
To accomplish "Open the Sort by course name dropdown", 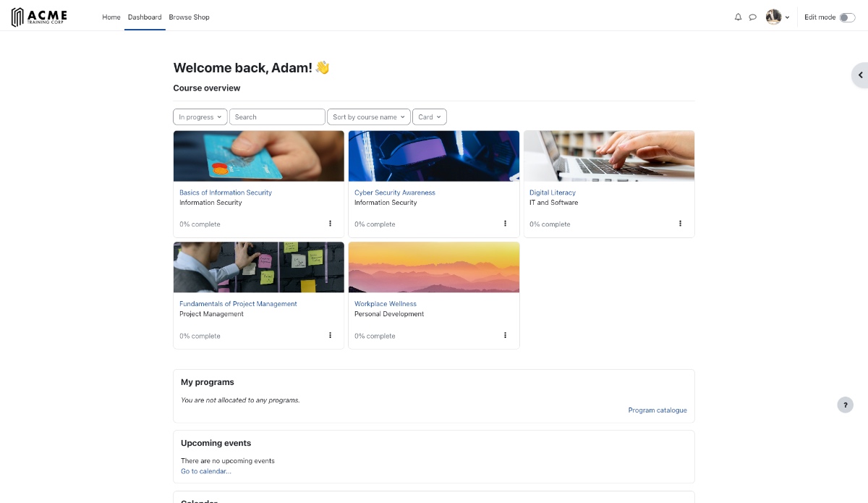I will (369, 117).
